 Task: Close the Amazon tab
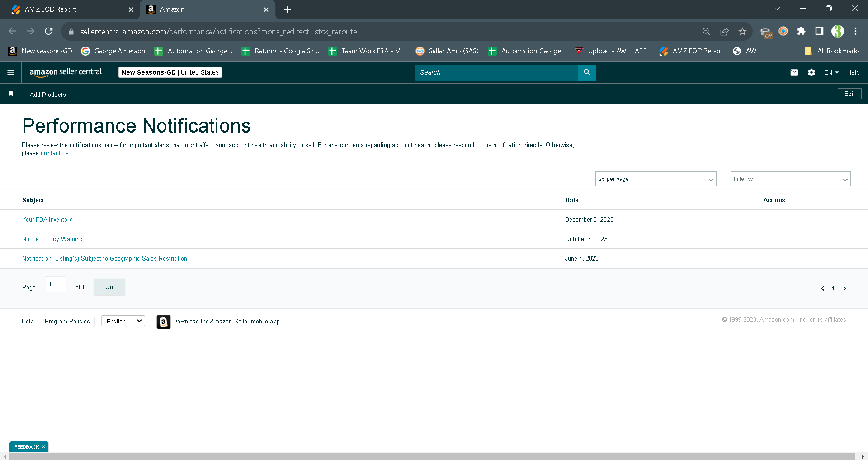click(266, 9)
